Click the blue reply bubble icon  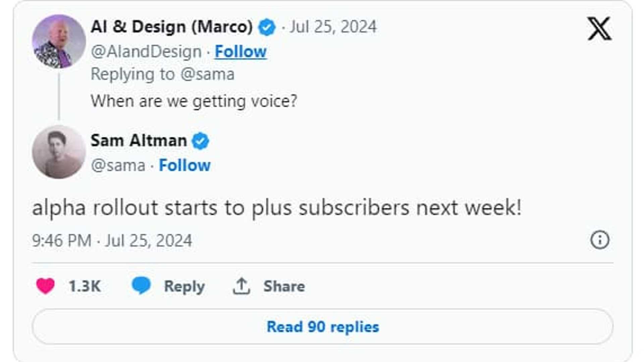point(141,285)
